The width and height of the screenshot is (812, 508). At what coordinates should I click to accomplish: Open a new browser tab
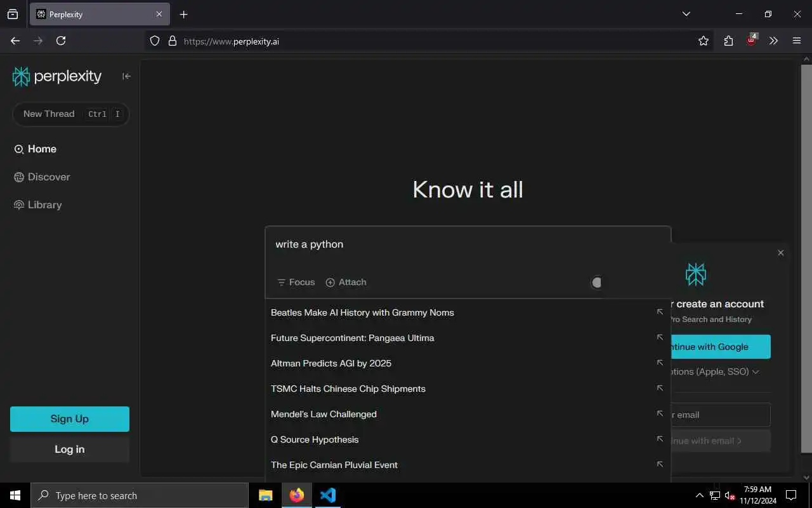tap(184, 14)
